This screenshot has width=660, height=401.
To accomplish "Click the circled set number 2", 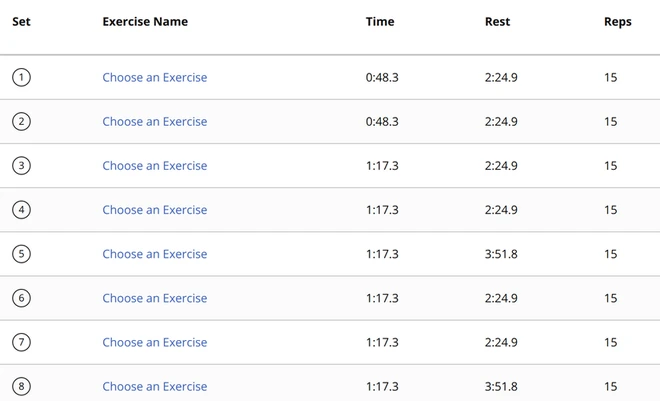I will pos(21,122).
